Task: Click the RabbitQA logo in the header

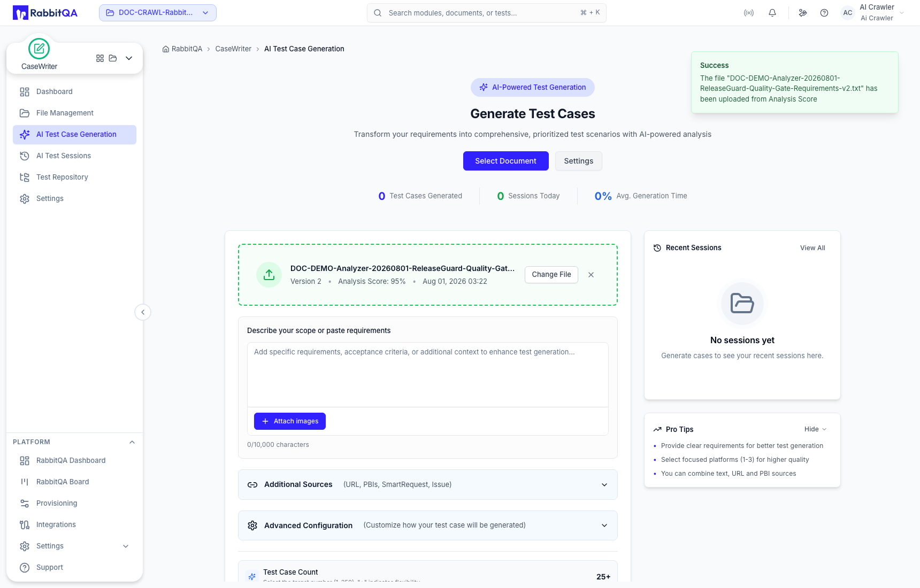Action: click(45, 13)
